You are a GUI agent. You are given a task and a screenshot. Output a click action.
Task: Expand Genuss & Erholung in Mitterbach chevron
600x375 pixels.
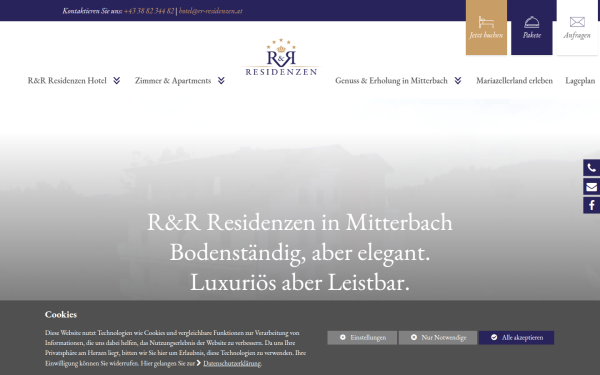458,80
